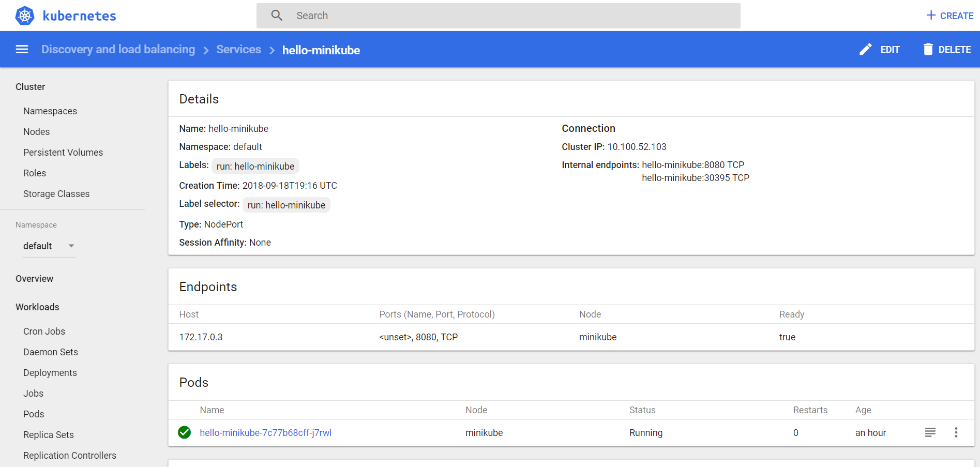Click the Age column header
The width and height of the screenshot is (980, 467).
[x=863, y=410]
